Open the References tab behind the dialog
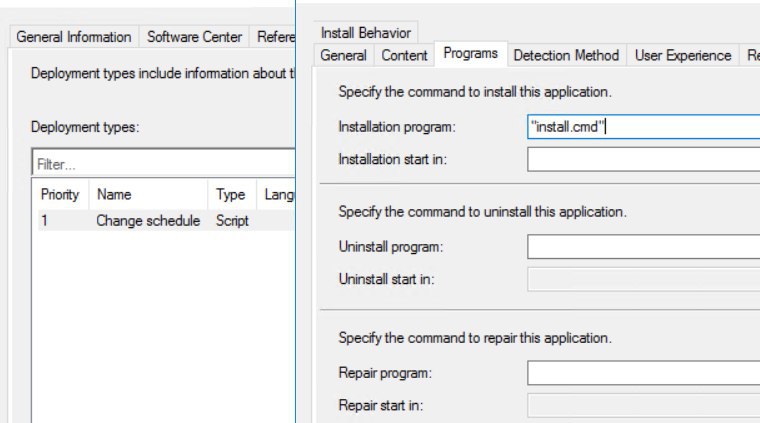 tap(273, 37)
